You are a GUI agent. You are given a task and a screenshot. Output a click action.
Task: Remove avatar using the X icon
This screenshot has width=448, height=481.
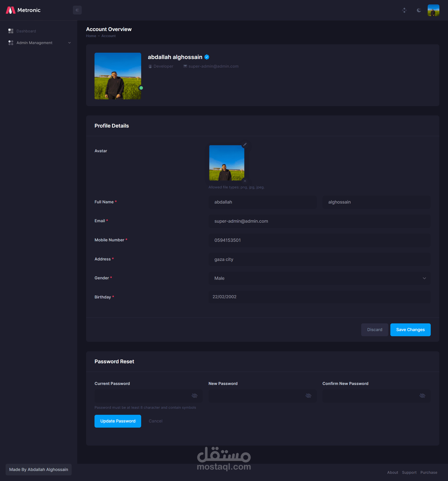245,181
